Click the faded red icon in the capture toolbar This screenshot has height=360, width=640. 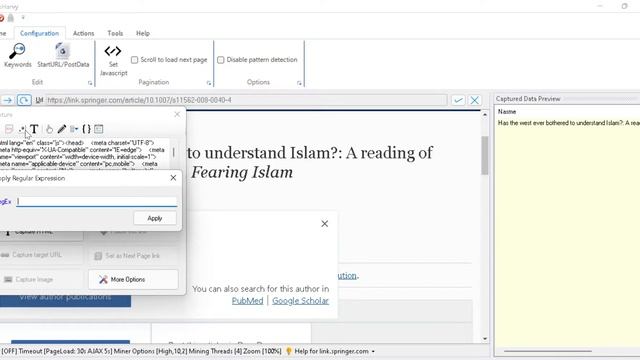pos(9,129)
